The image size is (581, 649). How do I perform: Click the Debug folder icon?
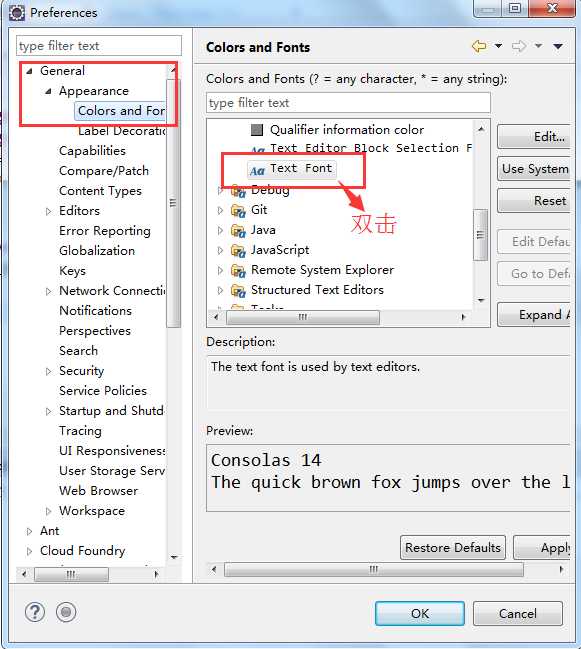[x=238, y=191]
